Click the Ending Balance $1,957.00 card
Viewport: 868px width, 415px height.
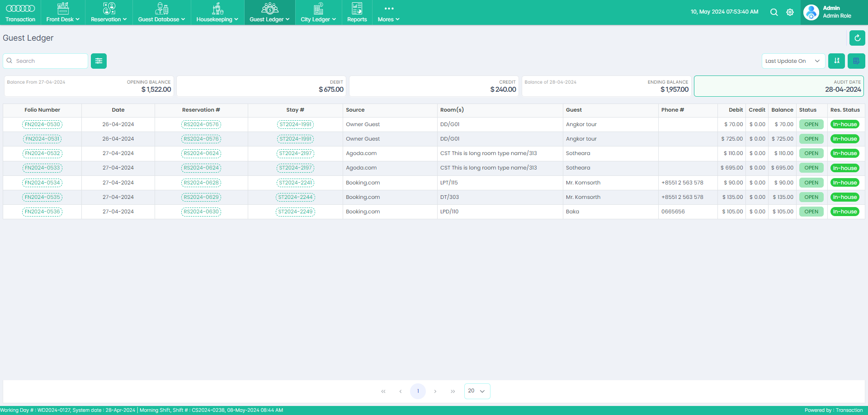pyautogui.click(x=606, y=86)
